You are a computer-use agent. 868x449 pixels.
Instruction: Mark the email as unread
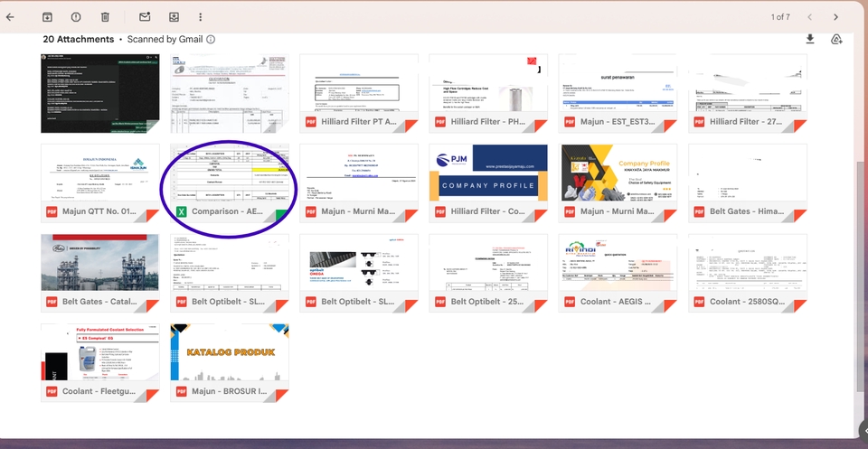(145, 17)
